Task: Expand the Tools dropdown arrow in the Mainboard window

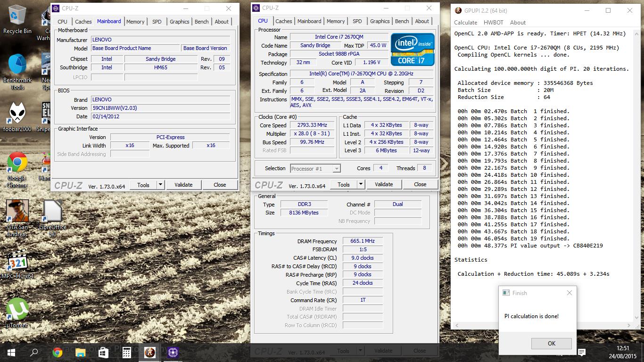Action: click(x=161, y=185)
